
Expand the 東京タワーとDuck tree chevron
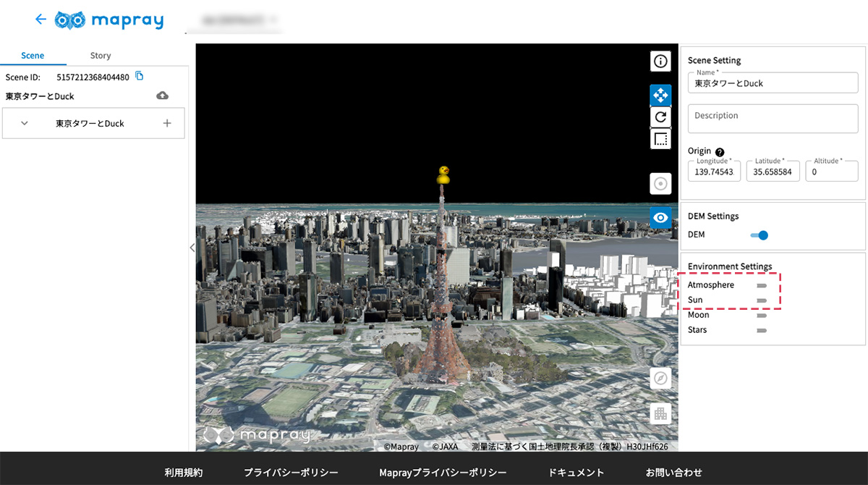(25, 124)
